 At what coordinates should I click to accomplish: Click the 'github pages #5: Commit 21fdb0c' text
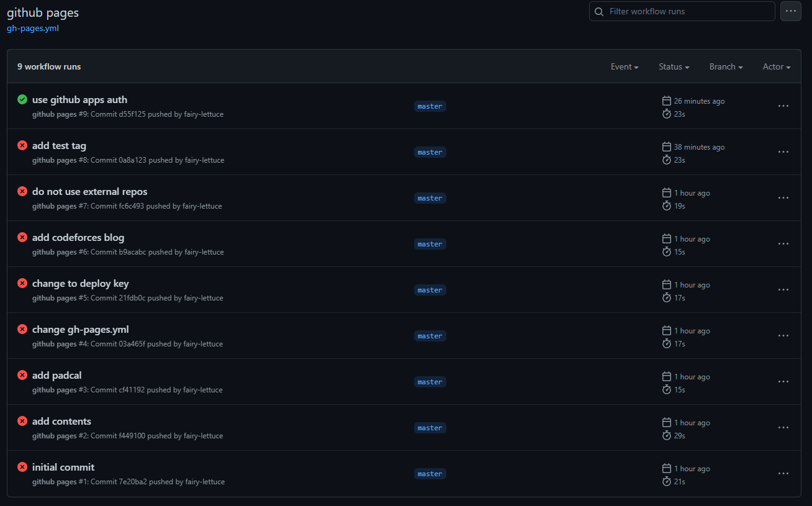coord(89,298)
